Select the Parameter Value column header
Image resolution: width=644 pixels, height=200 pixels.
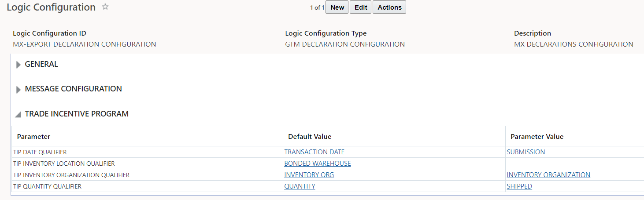(x=537, y=137)
